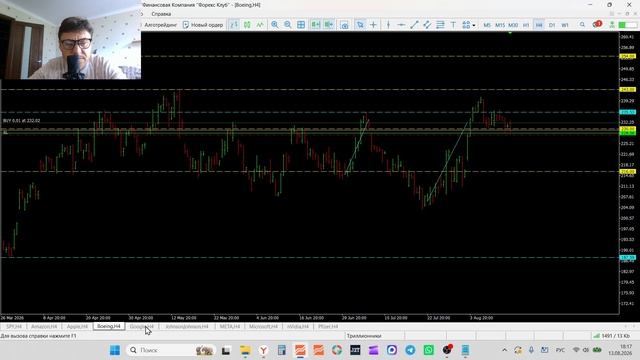
Task: Switch to the META,H4 chart tab
Action: point(230,327)
